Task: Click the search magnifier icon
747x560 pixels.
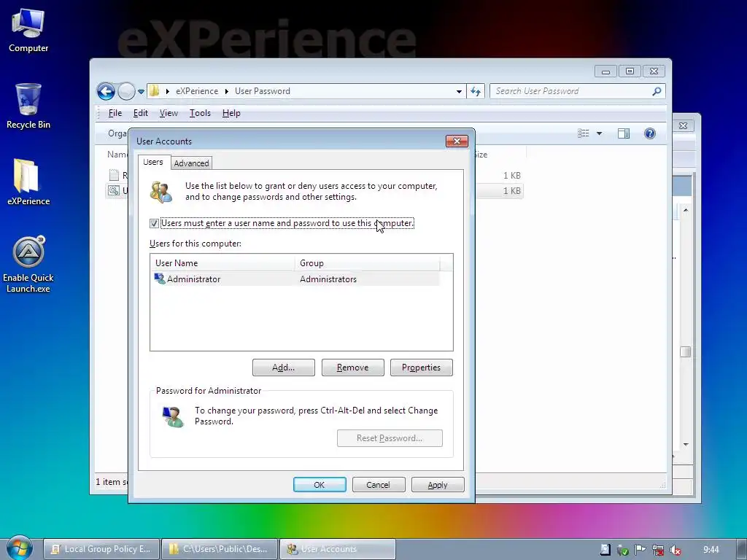Action: 657,91
